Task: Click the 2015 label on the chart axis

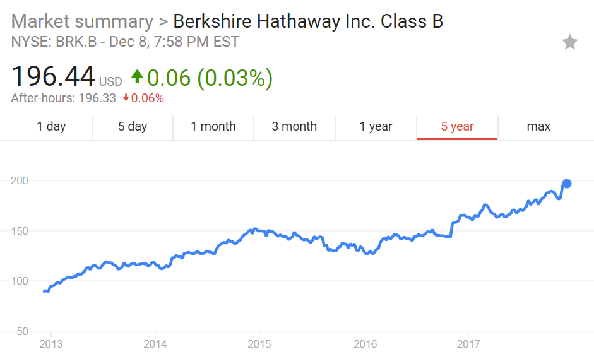Action: coord(261,344)
